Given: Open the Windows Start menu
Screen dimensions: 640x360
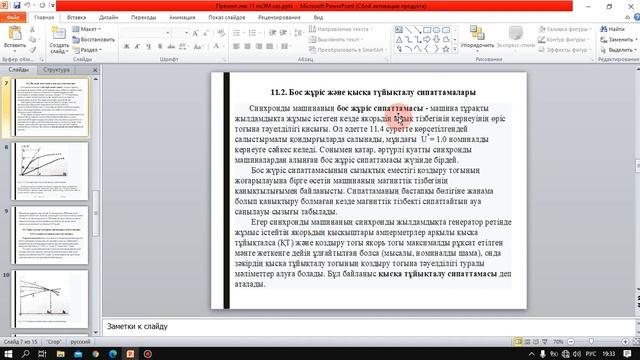Looking at the screenshot, I should pyautogui.click(x=8, y=353).
